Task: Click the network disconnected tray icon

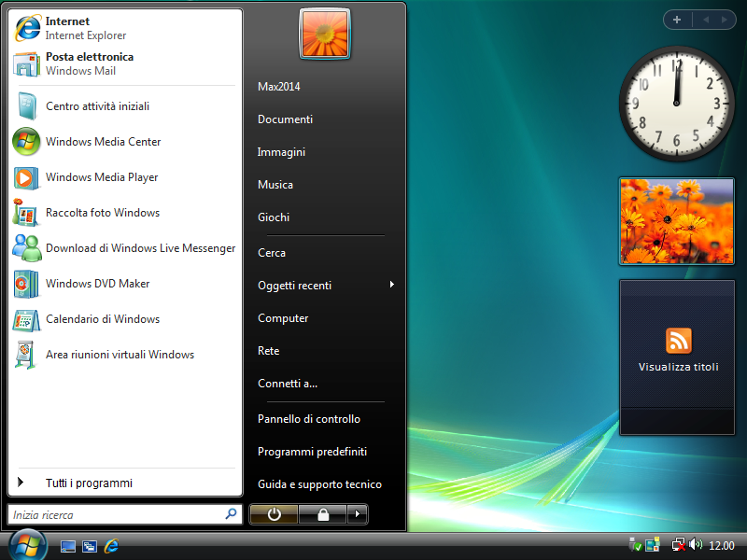Action: point(678,544)
